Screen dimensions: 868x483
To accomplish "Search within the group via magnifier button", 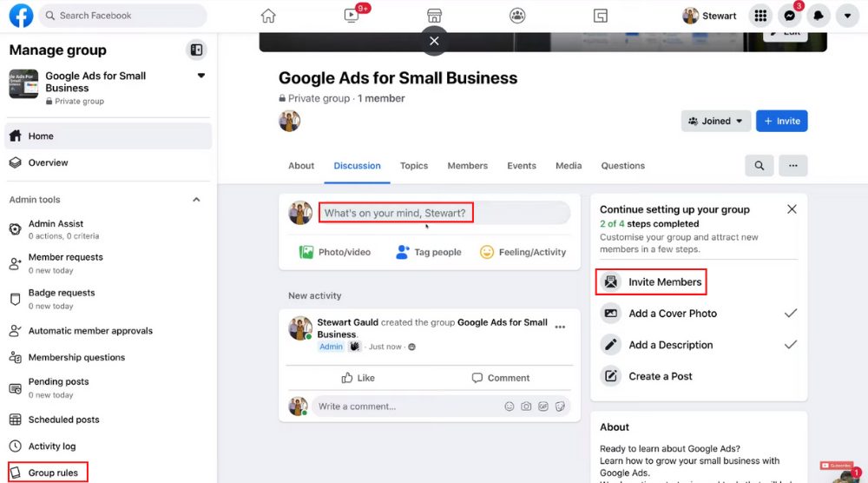I will (x=759, y=166).
